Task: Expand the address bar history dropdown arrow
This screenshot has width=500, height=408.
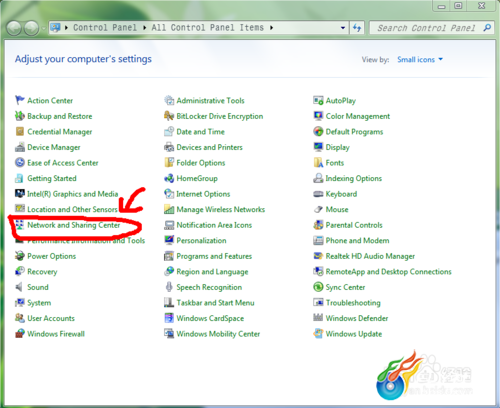Action: point(343,28)
